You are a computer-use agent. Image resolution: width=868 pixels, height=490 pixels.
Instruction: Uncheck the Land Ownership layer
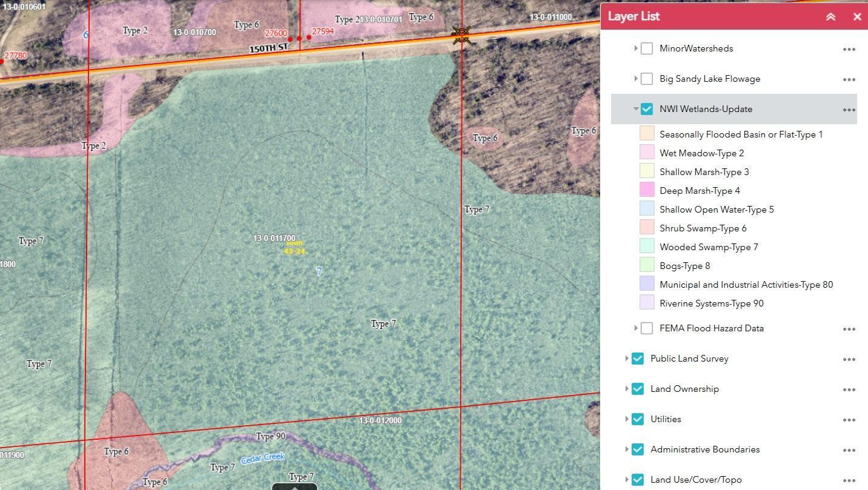tap(638, 389)
